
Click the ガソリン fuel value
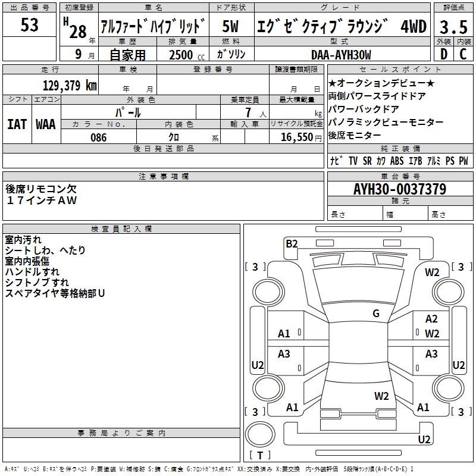click(x=231, y=54)
